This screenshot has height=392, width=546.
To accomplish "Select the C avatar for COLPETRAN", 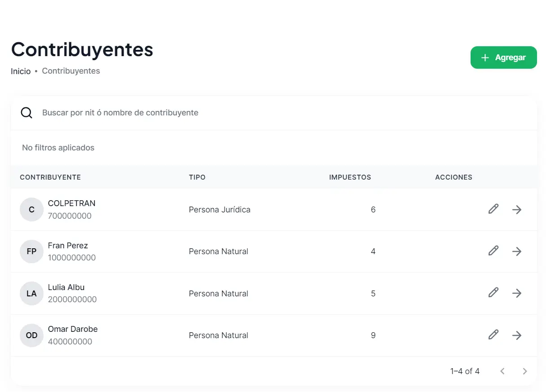I will (x=31, y=210).
